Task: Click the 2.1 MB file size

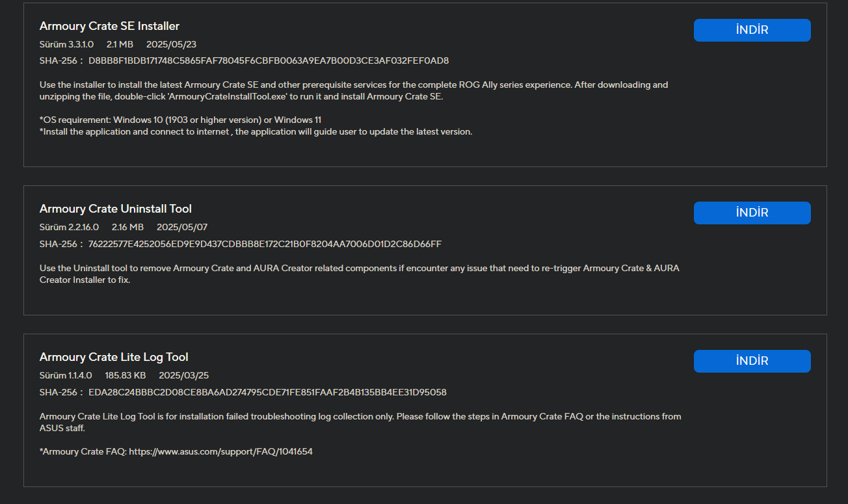Action: (120, 44)
